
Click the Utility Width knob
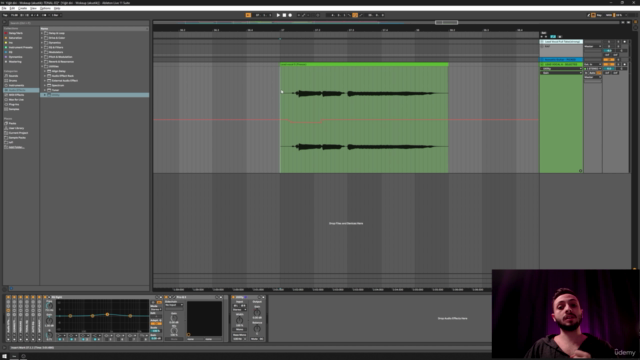240,320
